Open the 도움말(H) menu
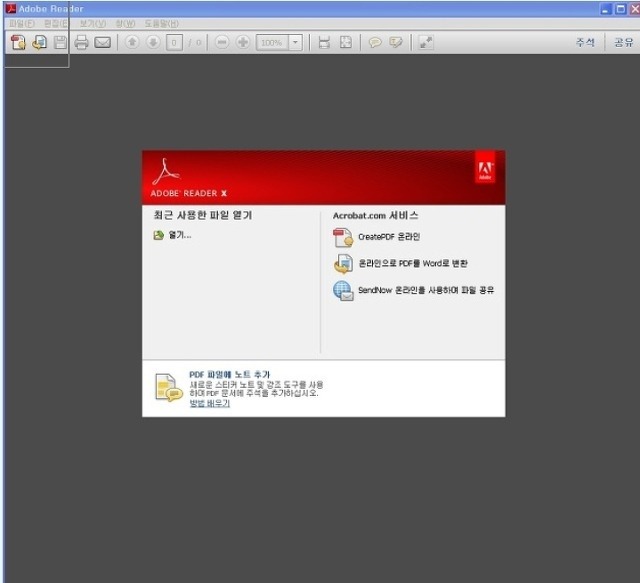The image size is (640, 583). [162, 24]
